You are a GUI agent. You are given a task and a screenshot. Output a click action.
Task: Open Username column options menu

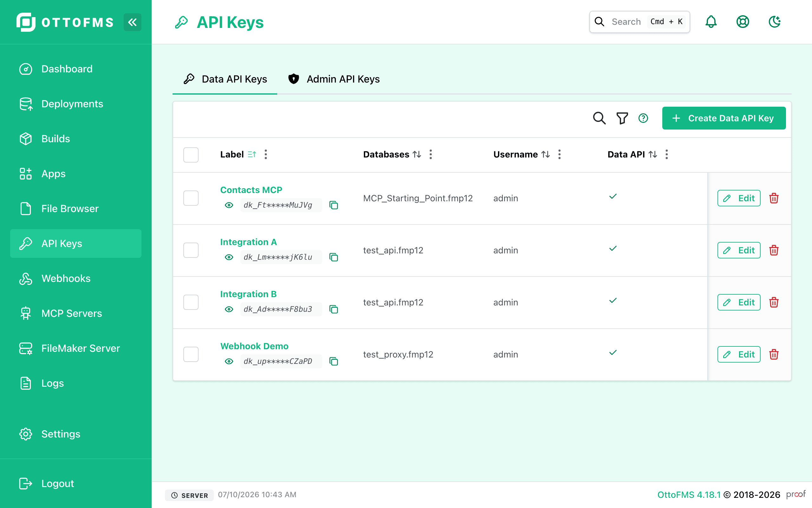(559, 154)
